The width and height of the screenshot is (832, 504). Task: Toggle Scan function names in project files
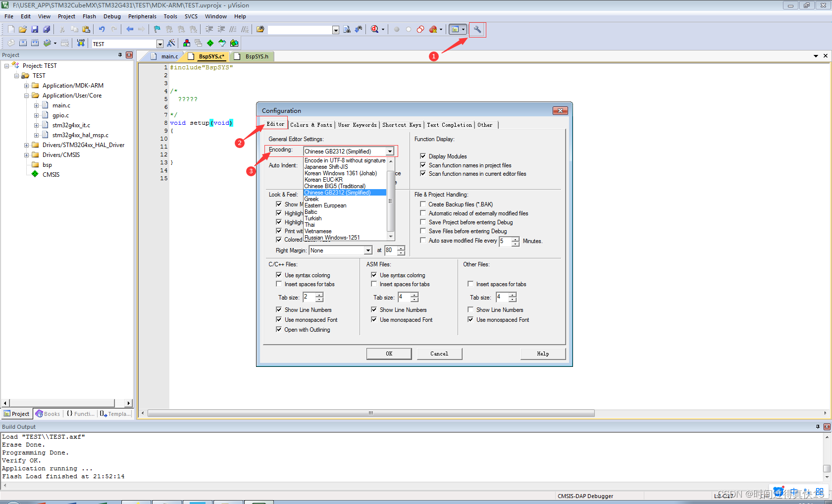(423, 165)
